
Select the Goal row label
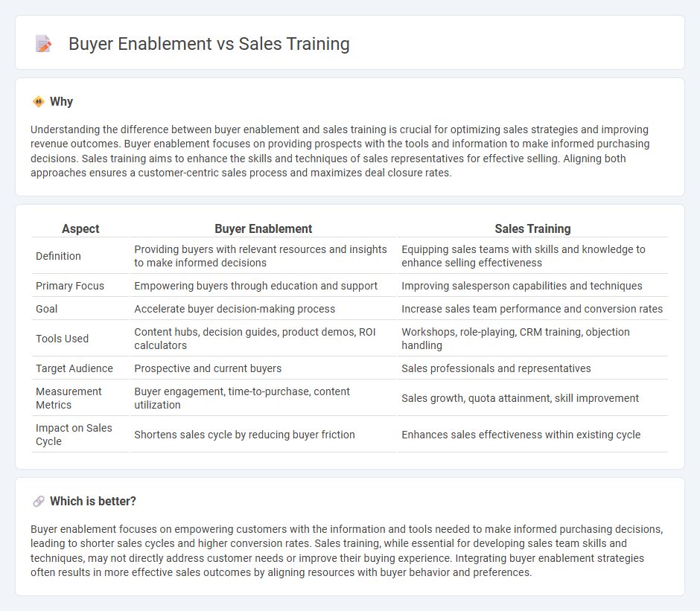[46, 309]
